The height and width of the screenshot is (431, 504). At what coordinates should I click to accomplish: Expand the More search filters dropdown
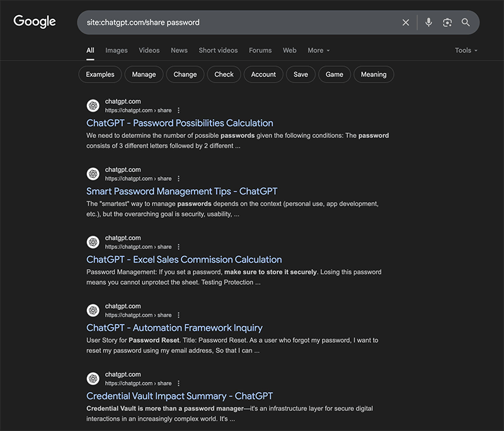[319, 50]
